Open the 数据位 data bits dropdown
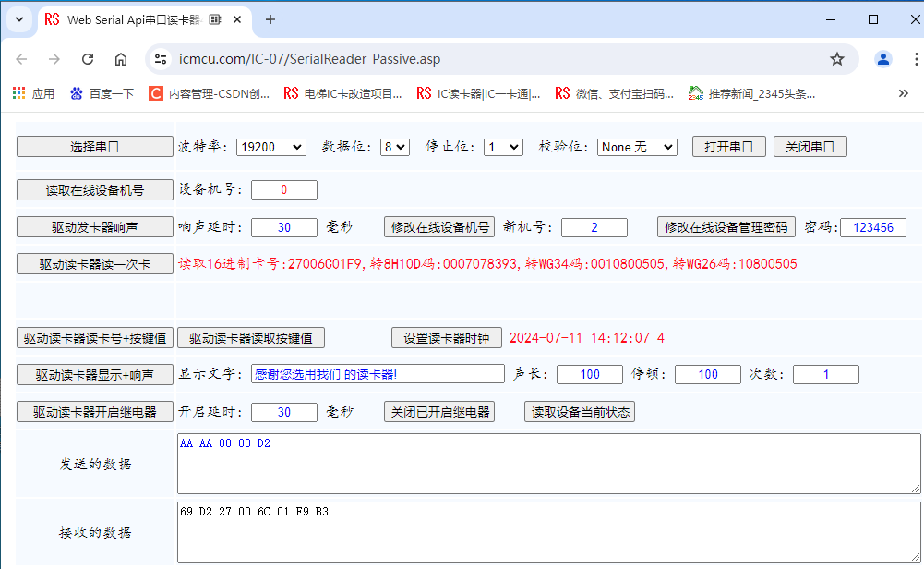 pos(395,147)
